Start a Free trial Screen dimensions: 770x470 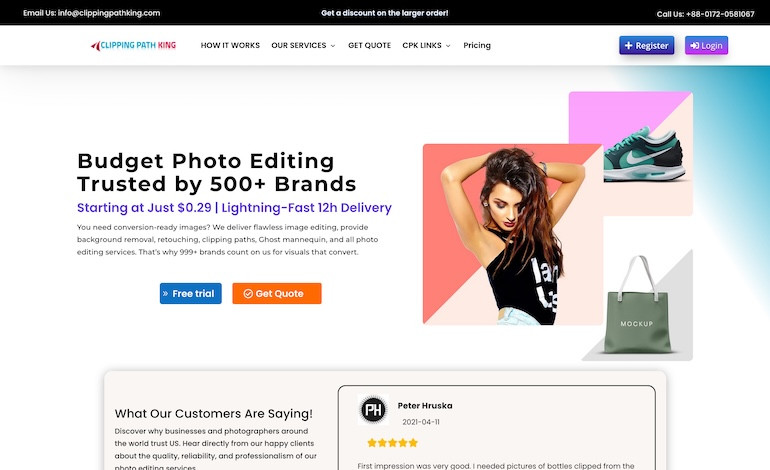[191, 293]
